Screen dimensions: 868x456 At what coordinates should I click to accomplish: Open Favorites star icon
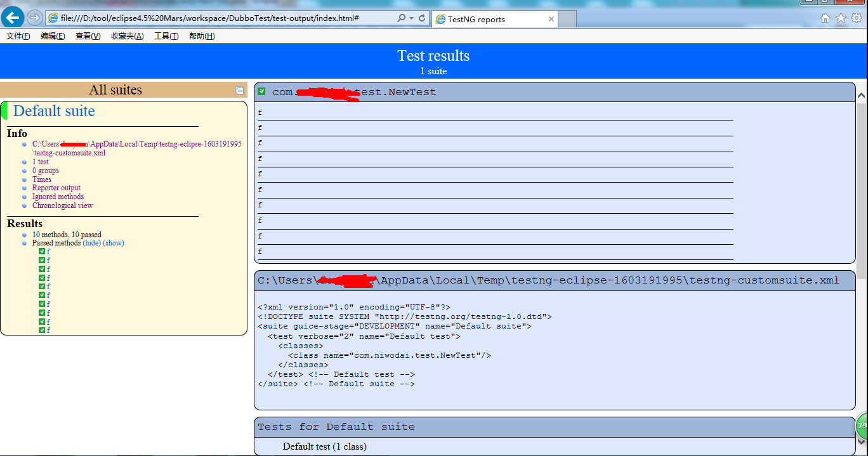841,18
